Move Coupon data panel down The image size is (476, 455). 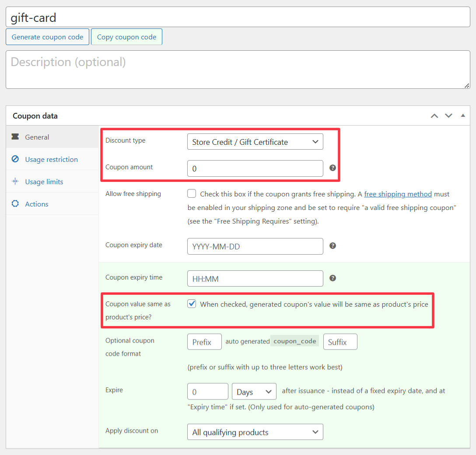pyautogui.click(x=448, y=116)
